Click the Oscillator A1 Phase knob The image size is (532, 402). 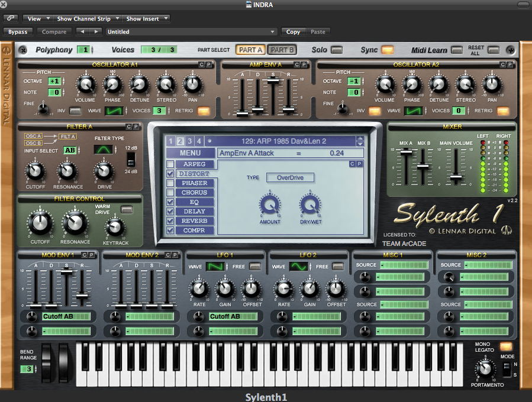112,84
